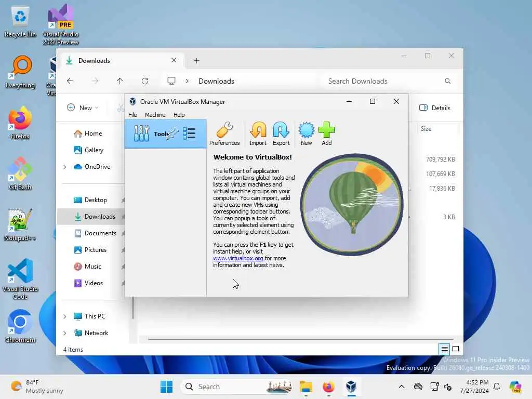Visit the www.virtualbox.org link
Screen dimensions: 532x399
(238, 258)
